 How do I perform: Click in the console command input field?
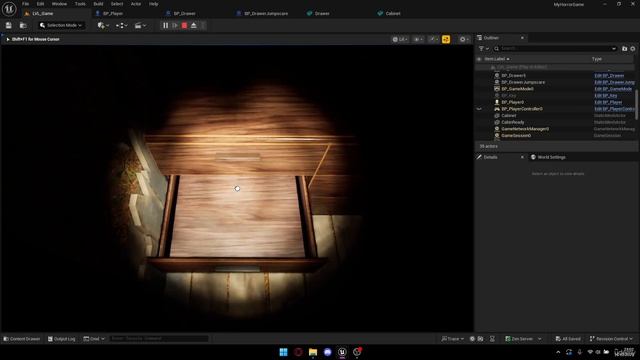pyautogui.click(x=159, y=339)
